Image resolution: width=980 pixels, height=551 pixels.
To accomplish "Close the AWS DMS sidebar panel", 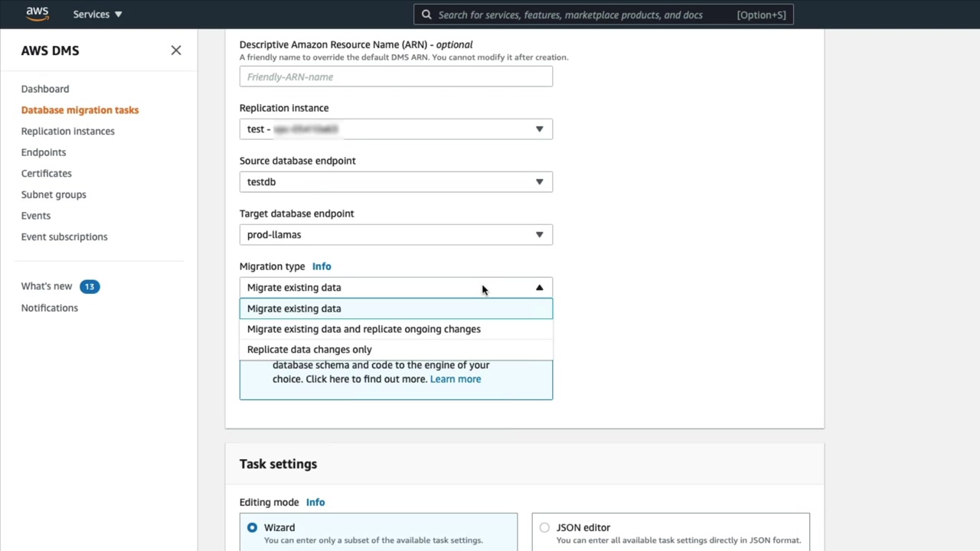I will pyautogui.click(x=176, y=51).
